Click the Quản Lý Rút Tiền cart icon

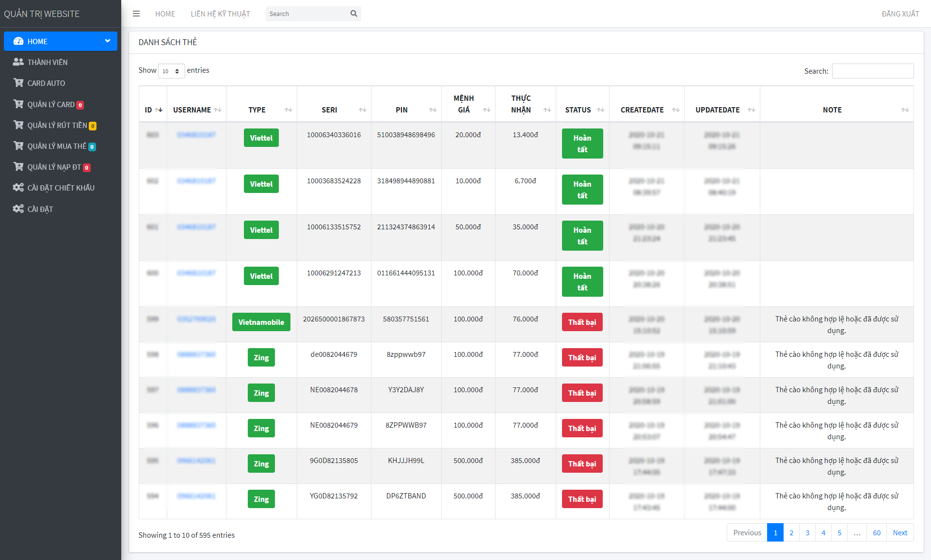click(x=18, y=125)
